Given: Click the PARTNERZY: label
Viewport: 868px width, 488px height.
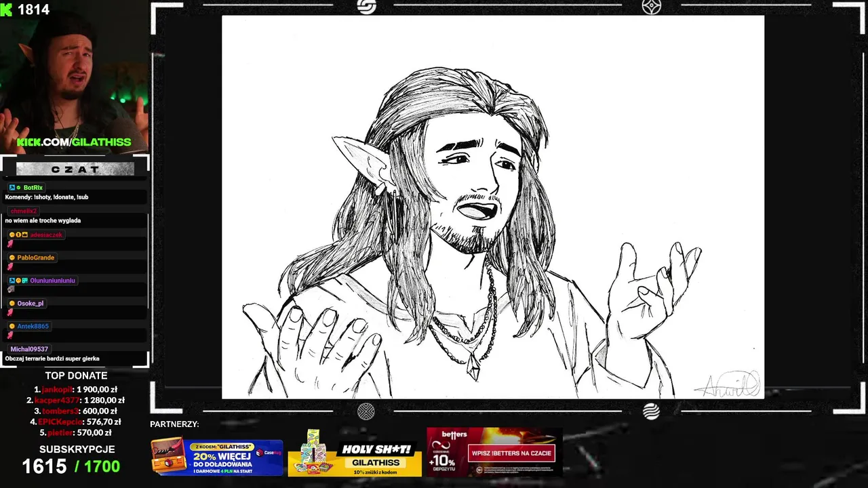Looking at the screenshot, I should click(174, 424).
